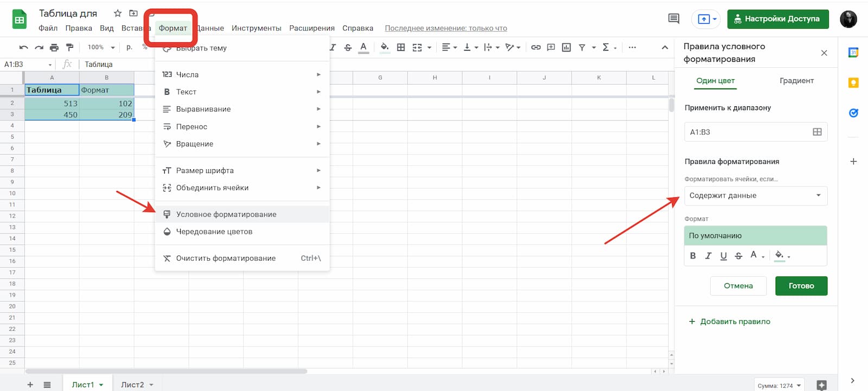
Task: Switch to the 'Градиент' tab
Action: [796, 81]
